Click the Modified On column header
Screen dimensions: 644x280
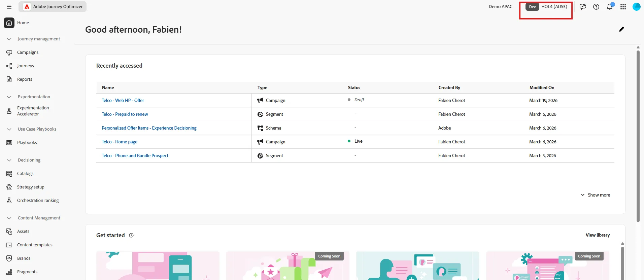coord(542,87)
